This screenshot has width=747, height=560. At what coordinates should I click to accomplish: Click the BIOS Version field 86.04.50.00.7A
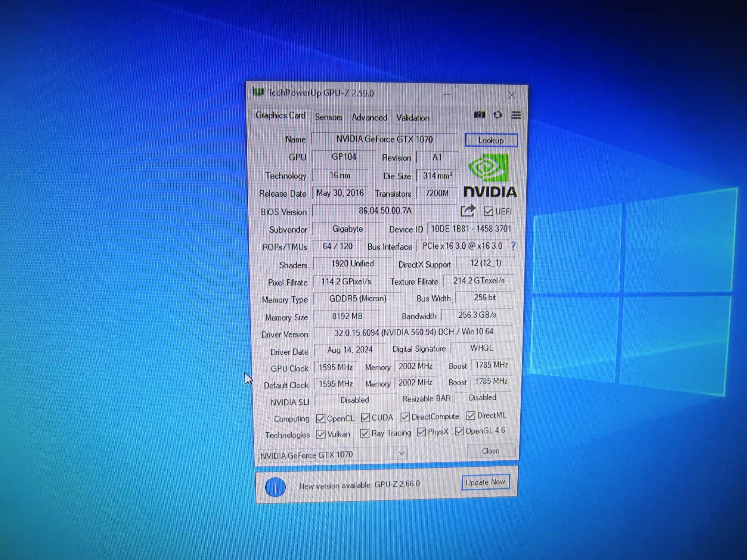click(385, 211)
